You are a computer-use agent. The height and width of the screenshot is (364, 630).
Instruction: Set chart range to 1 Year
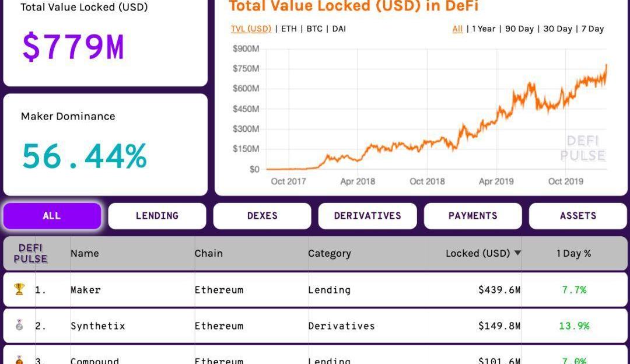(484, 29)
